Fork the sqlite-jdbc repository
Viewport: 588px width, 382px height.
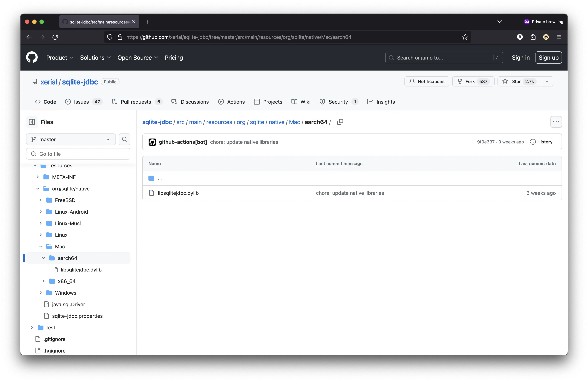tap(473, 81)
